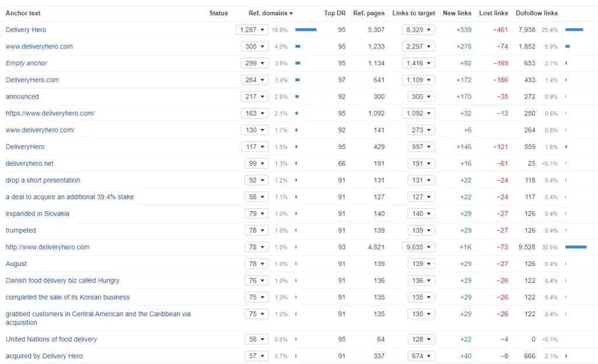Open the 'announced' anchor text link
The image size is (598, 364).
(x=22, y=97)
